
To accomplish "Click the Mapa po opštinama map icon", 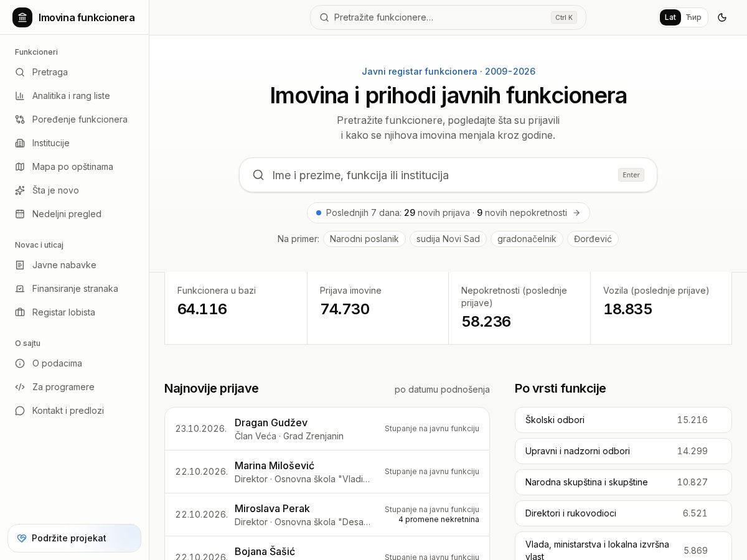I will pos(20,167).
